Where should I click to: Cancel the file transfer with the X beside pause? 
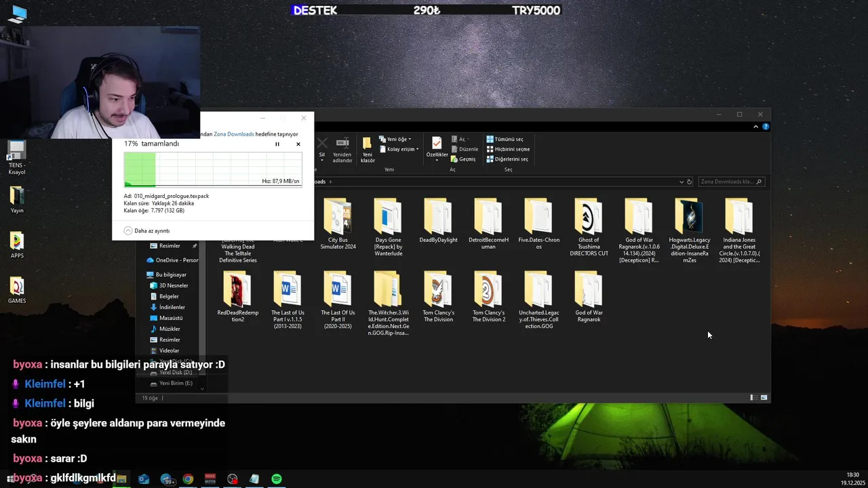[x=298, y=144]
